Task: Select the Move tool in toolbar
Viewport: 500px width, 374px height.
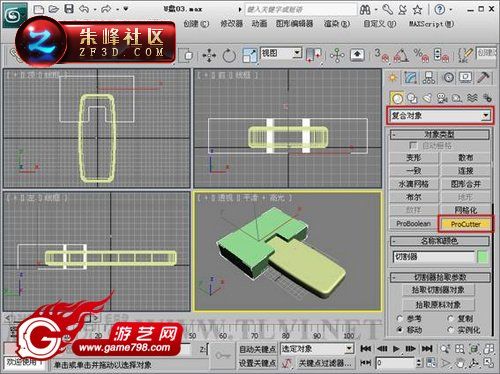Action: coord(209,55)
